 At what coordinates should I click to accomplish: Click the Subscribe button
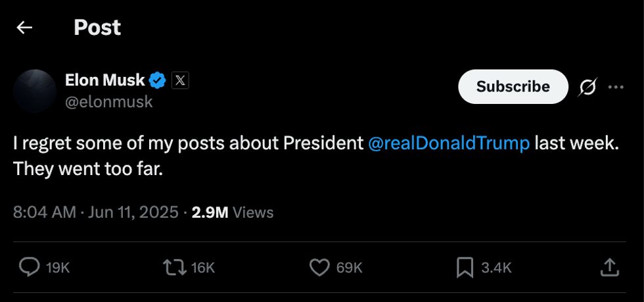point(513,87)
